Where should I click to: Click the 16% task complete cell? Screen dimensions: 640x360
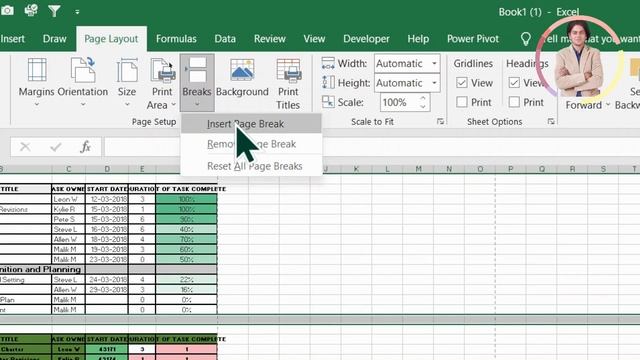point(186,289)
